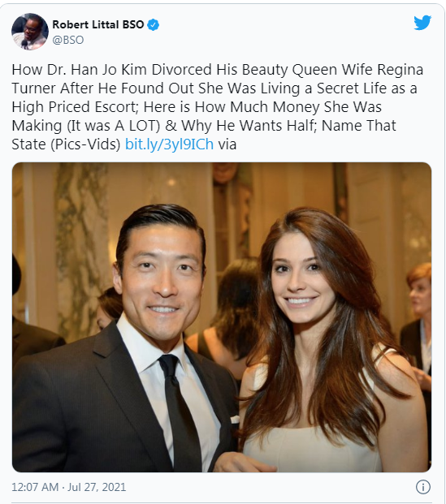Open the Robert Littal BSO display name
446x504 pixels.
97,24
